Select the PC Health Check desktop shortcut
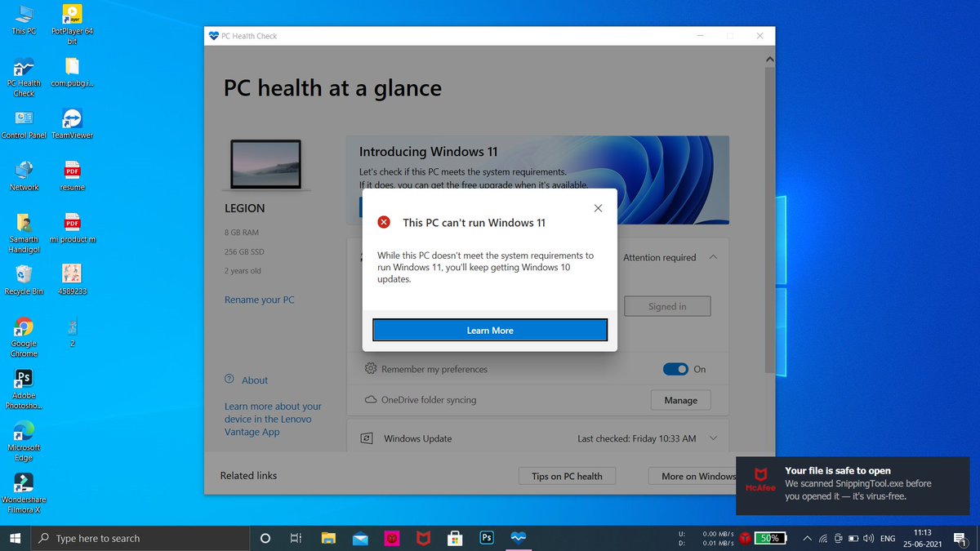This screenshot has width=980, height=551. (24, 78)
